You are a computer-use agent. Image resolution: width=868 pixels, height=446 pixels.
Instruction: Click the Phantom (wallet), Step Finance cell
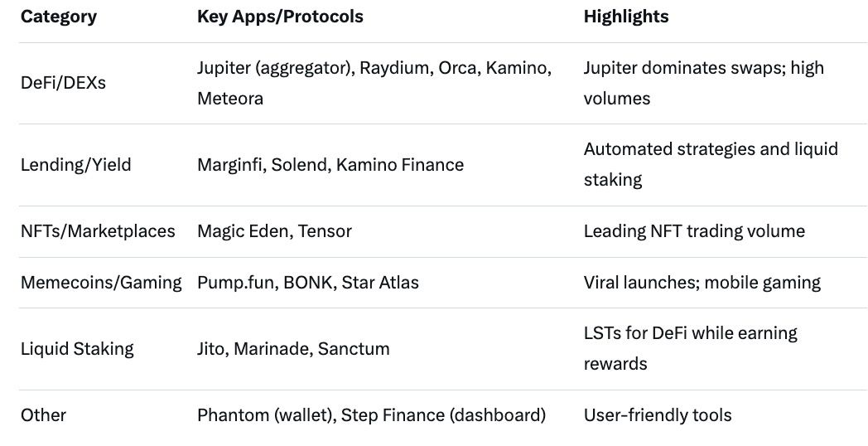[x=371, y=414]
